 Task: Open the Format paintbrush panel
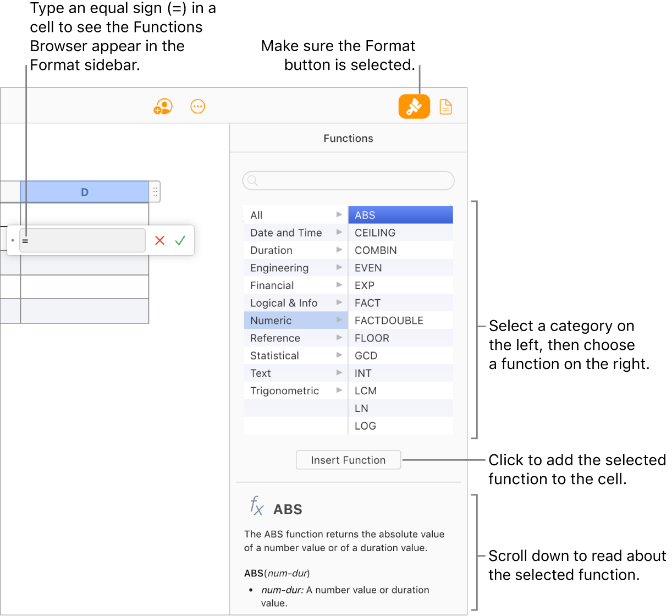[414, 106]
